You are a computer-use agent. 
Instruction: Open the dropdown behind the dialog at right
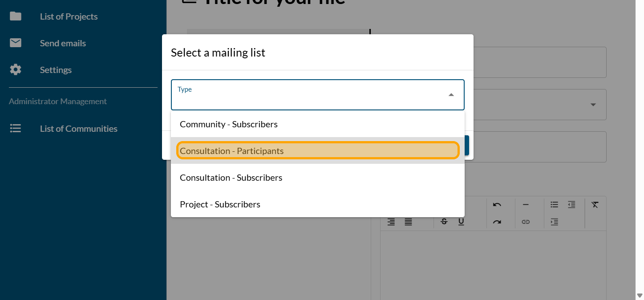[593, 105]
